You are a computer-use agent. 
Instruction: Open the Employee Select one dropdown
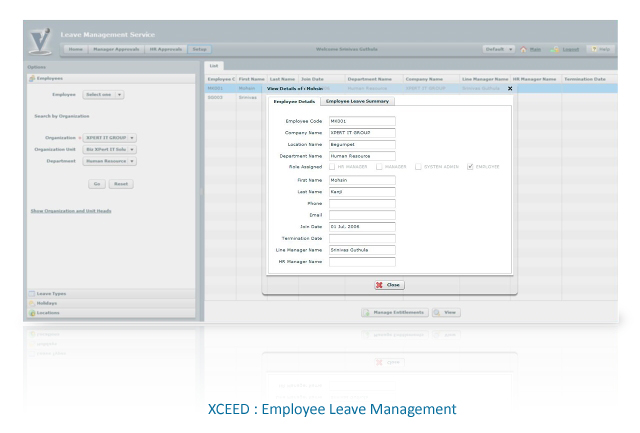tap(103, 94)
